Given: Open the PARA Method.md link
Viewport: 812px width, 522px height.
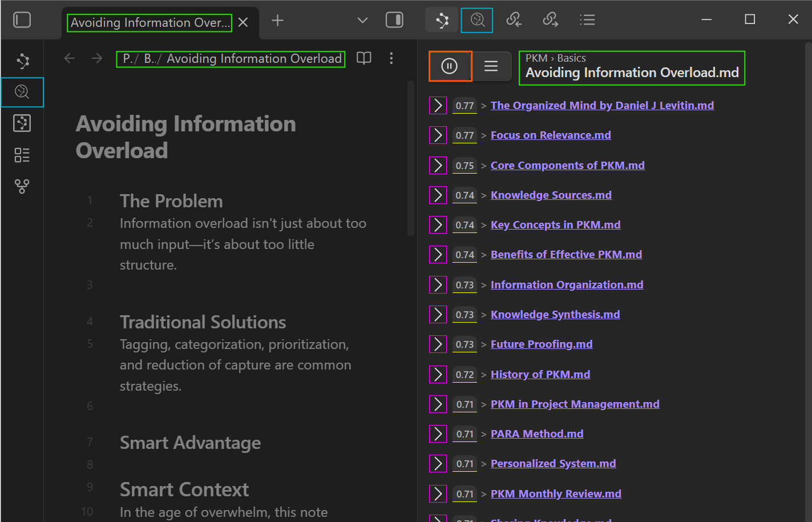Looking at the screenshot, I should coord(537,433).
